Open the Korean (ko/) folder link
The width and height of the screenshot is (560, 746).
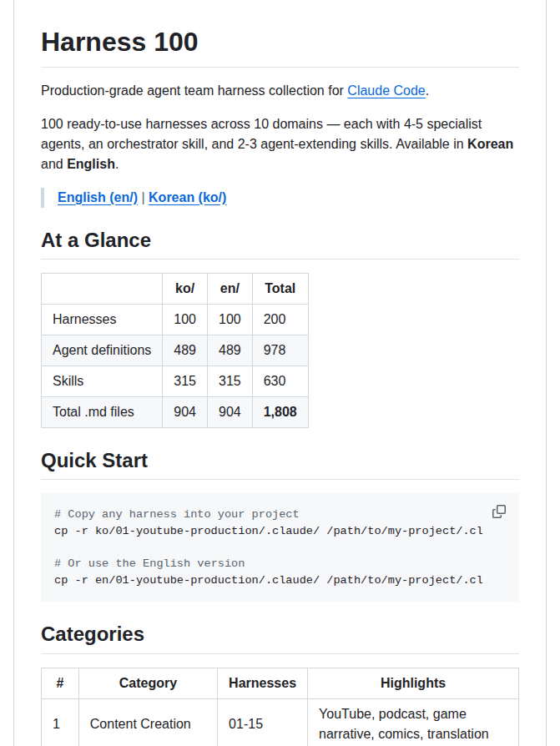tap(188, 198)
